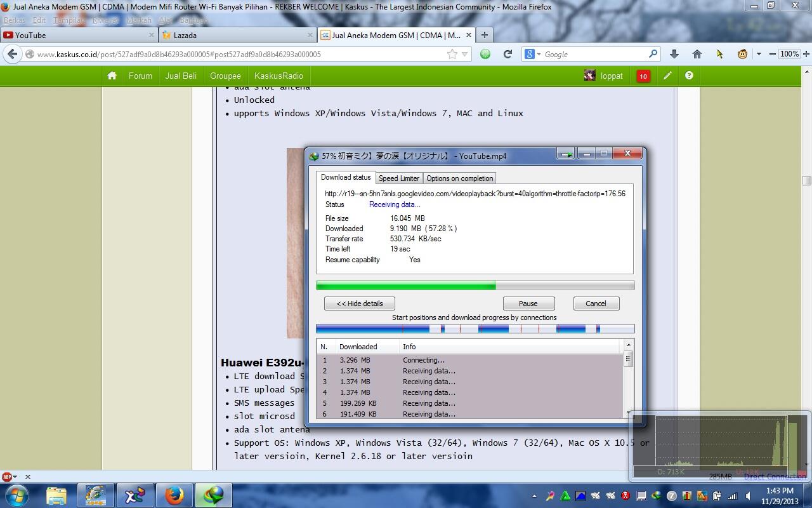Open the Markah menu in Firefox

pos(139,20)
